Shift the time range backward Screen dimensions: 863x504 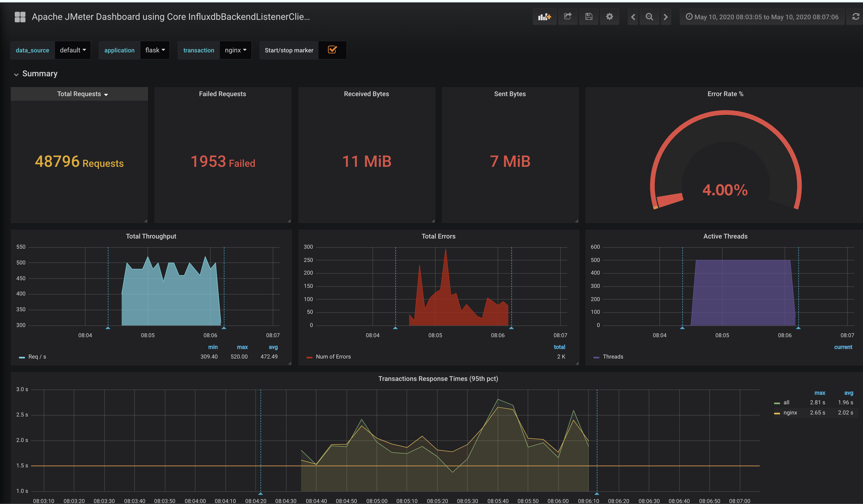[x=633, y=17]
